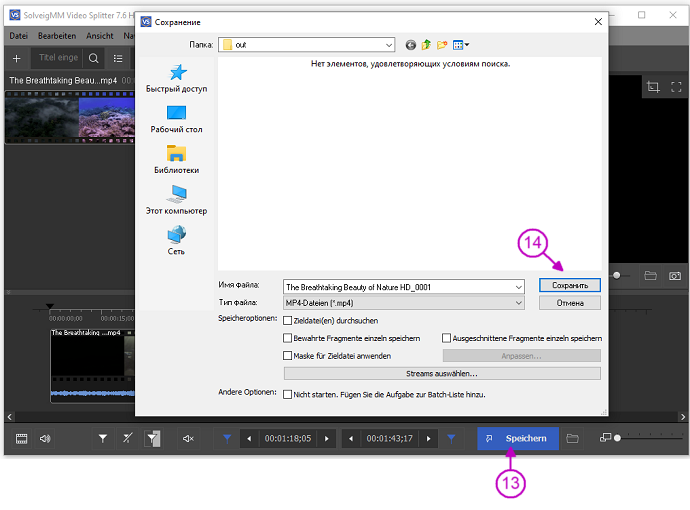Click the blue Speichern button
690x510 pixels.
click(518, 438)
